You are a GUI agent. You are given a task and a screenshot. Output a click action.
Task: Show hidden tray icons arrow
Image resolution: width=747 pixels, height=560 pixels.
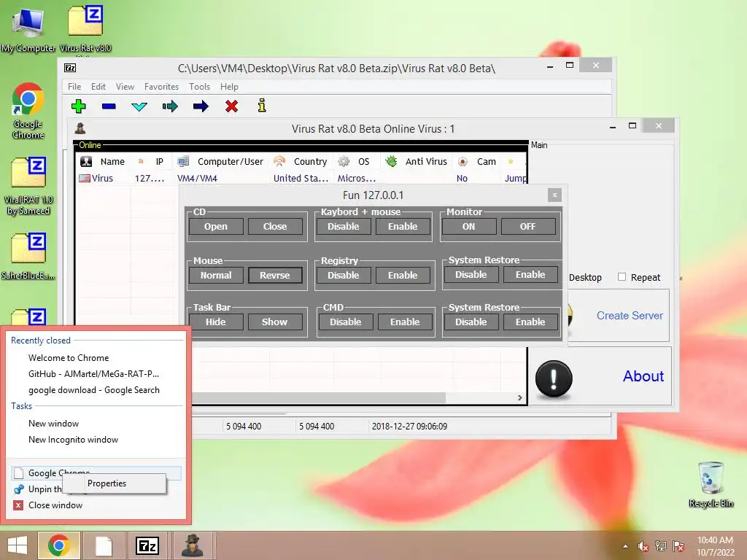coord(625,546)
